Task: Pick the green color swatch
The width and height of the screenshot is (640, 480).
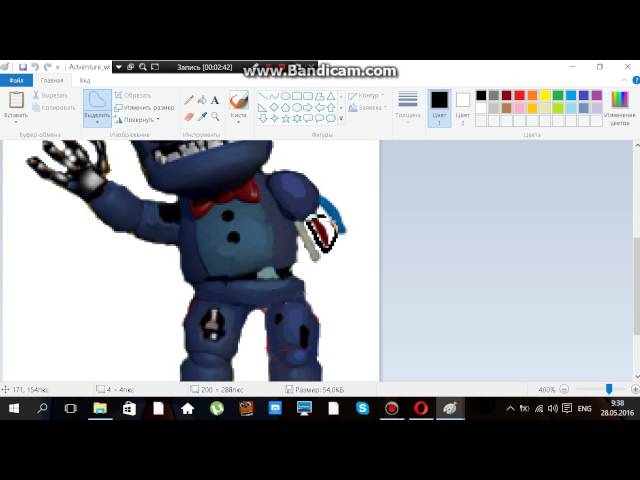Action: (x=558, y=96)
